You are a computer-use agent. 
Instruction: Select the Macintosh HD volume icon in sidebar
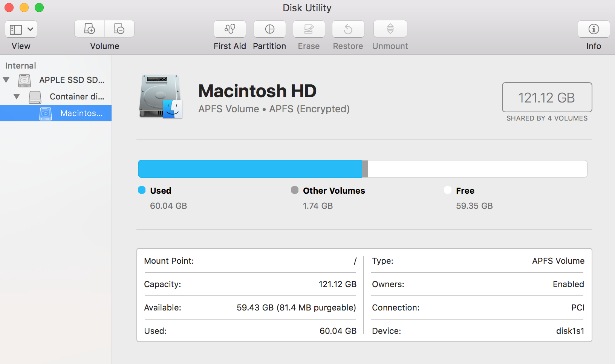pyautogui.click(x=46, y=113)
